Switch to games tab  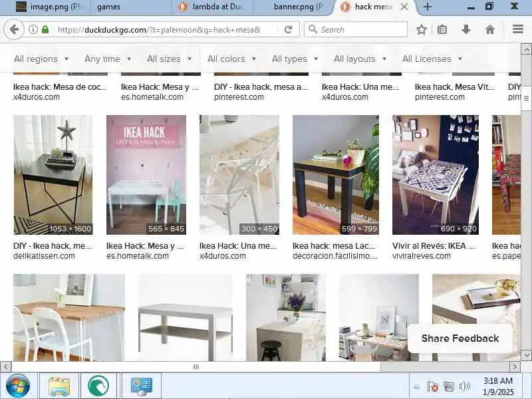point(132,7)
